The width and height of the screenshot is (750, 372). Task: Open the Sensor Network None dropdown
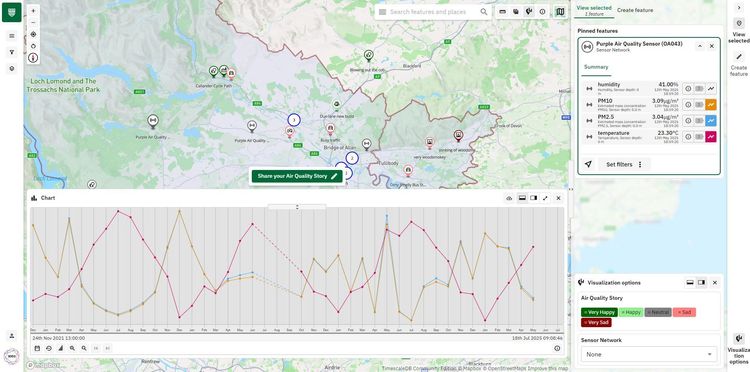point(649,354)
